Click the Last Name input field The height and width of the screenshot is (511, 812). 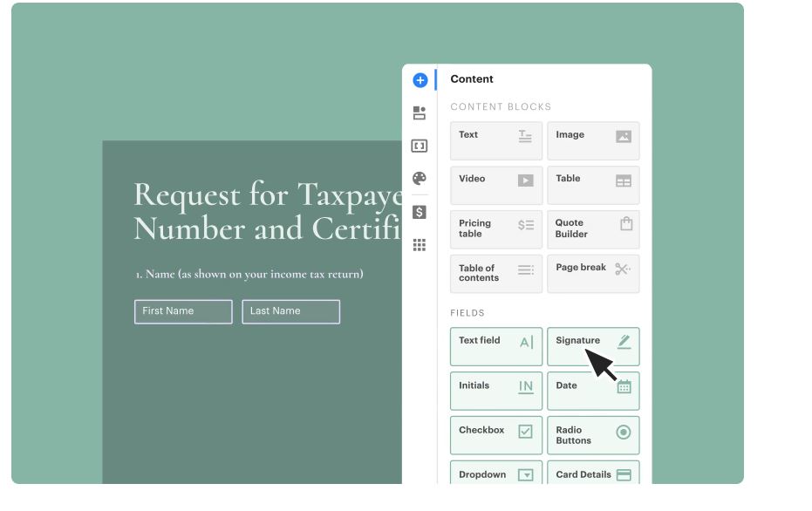(x=291, y=311)
